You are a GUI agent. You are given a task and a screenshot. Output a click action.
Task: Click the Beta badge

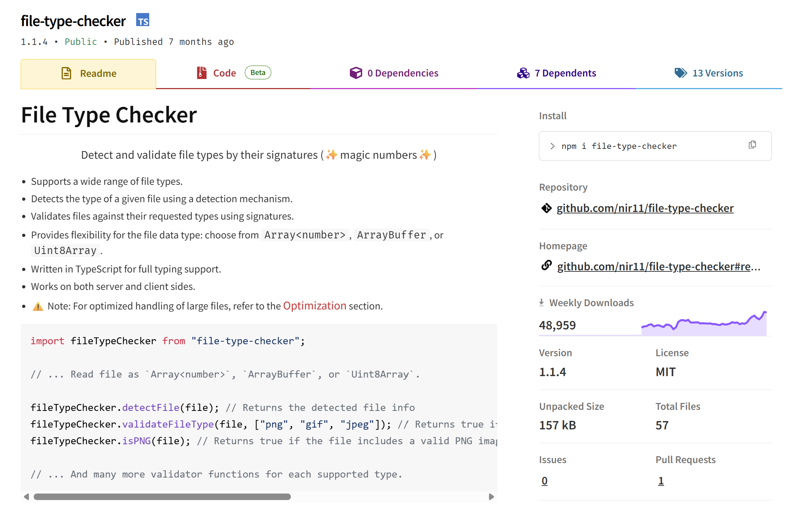coord(258,72)
